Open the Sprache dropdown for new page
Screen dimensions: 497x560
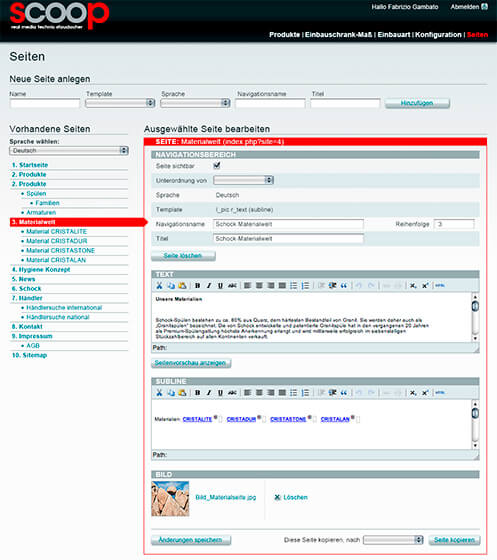195,103
